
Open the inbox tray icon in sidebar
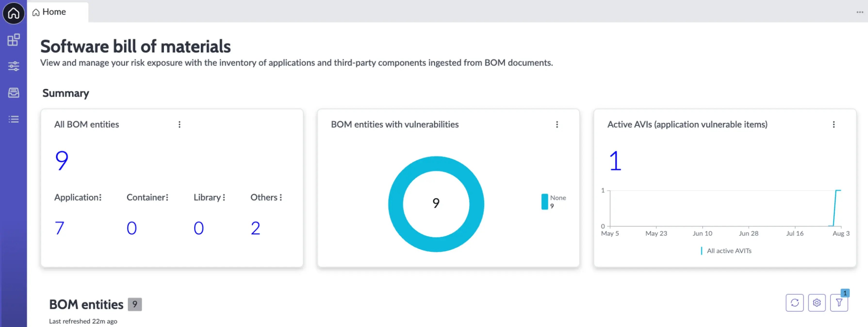click(x=14, y=93)
